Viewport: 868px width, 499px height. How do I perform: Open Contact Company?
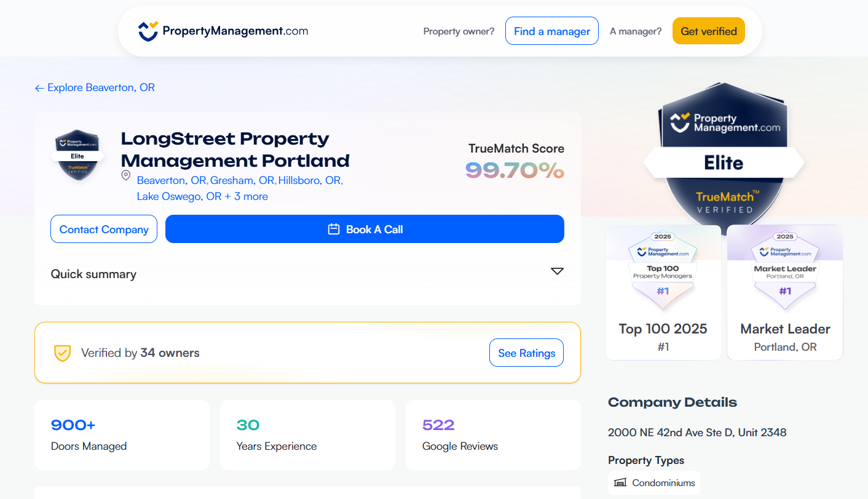pos(103,229)
